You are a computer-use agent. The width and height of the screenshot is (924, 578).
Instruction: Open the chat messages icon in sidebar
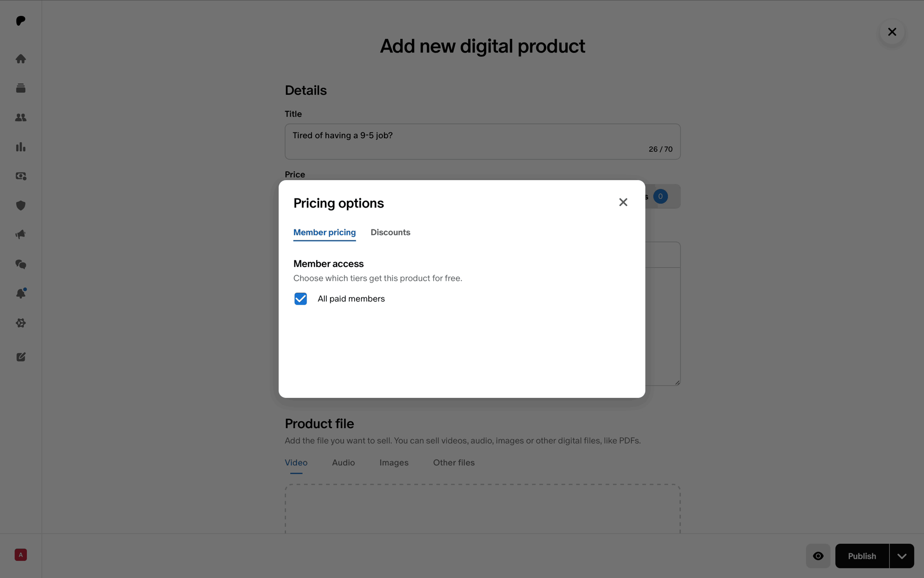pyautogui.click(x=21, y=264)
